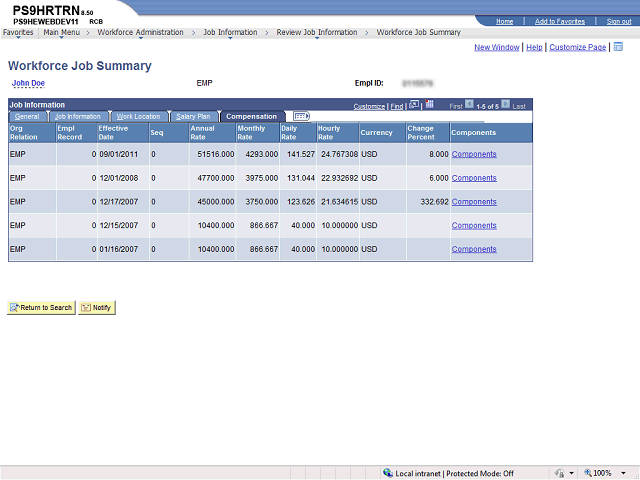This screenshot has width=640, height=480.
Task: Click the Customize Page link
Action: pos(578,47)
